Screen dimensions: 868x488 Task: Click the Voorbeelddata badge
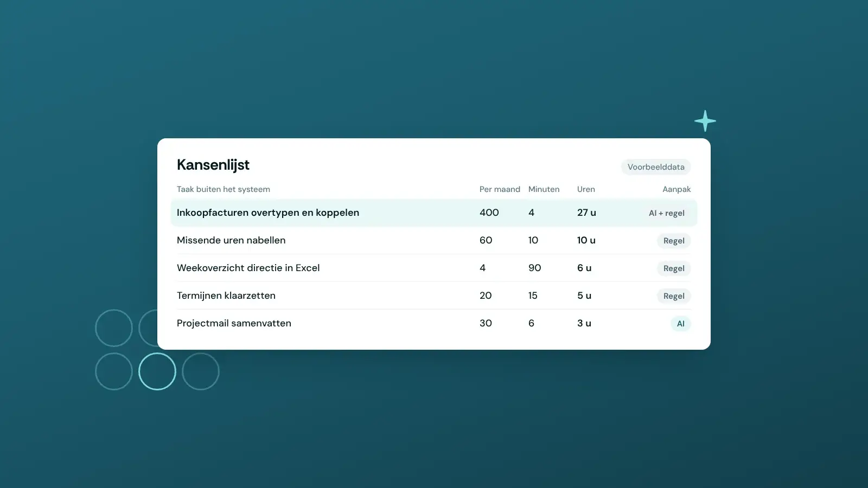(x=656, y=167)
